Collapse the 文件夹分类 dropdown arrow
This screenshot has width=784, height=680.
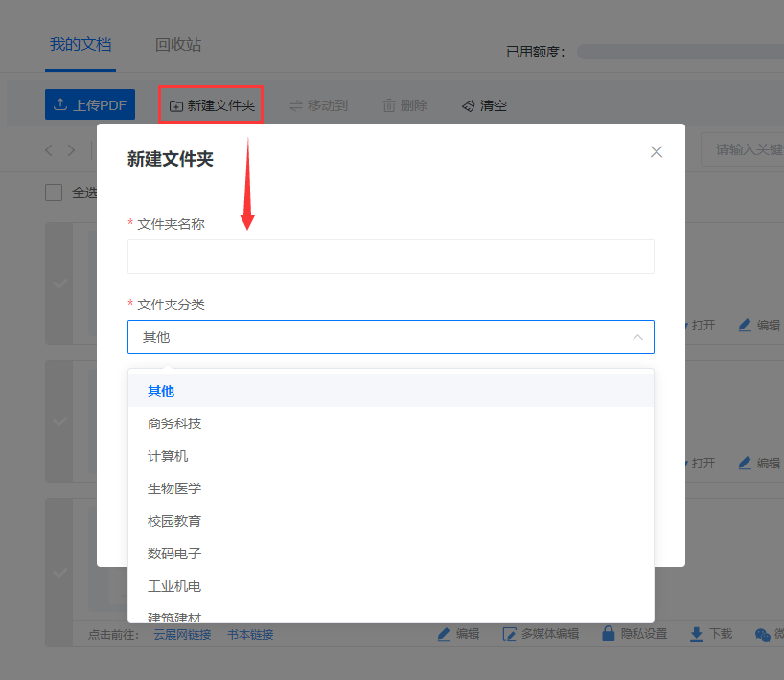pos(637,337)
